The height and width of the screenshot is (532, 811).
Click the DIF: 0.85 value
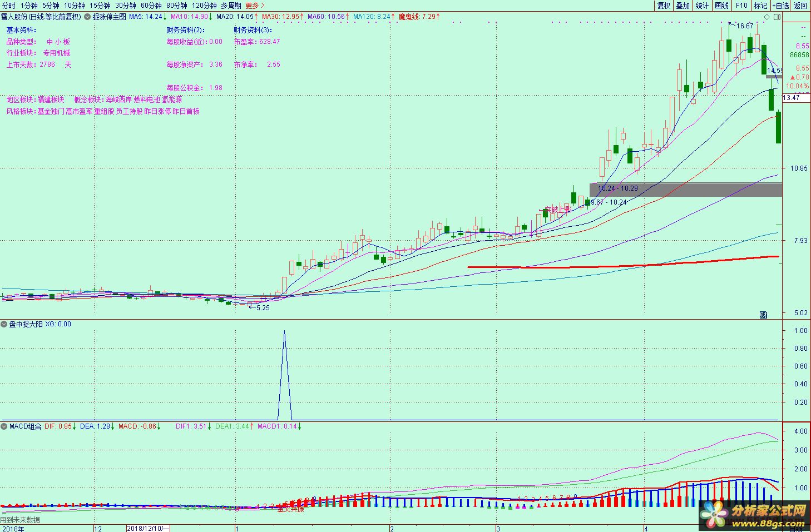tap(61, 426)
